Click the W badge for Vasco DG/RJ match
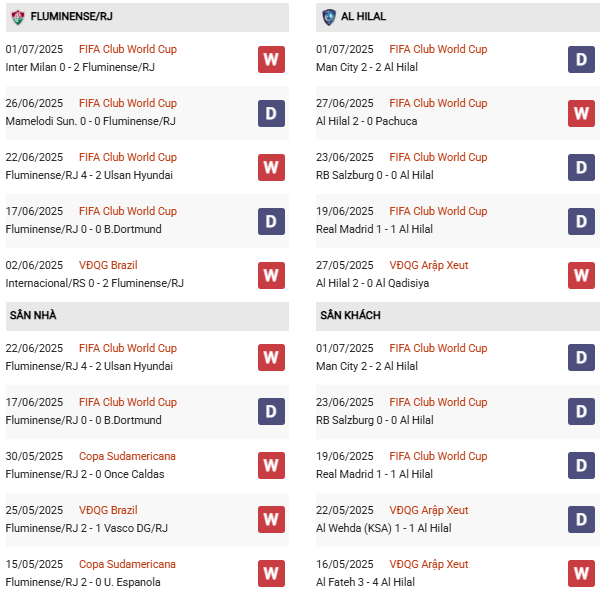 [x=271, y=520]
